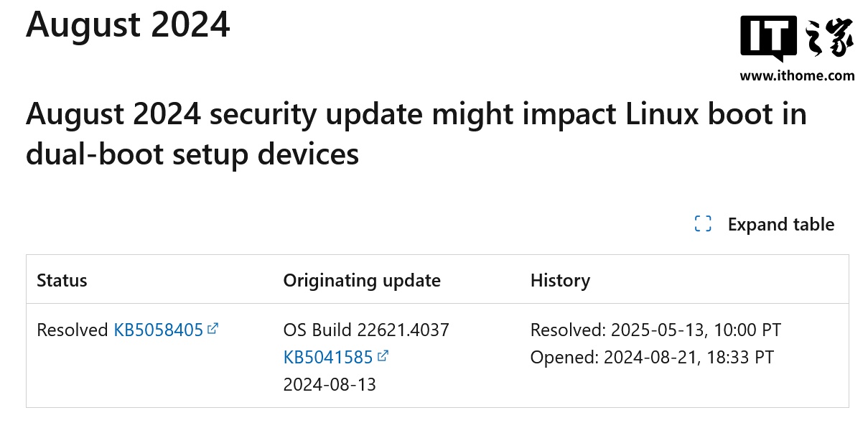The image size is (868, 423).
Task: Click the 2024-08-13 release date
Action: (x=330, y=384)
